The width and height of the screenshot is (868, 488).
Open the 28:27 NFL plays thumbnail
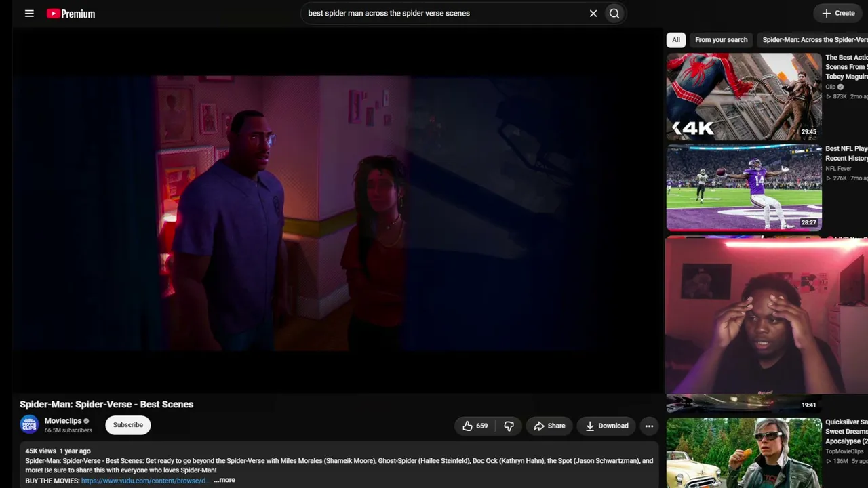[744, 187]
